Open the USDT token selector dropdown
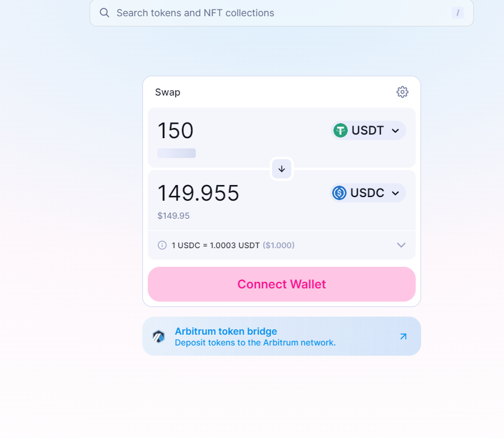 [368, 130]
